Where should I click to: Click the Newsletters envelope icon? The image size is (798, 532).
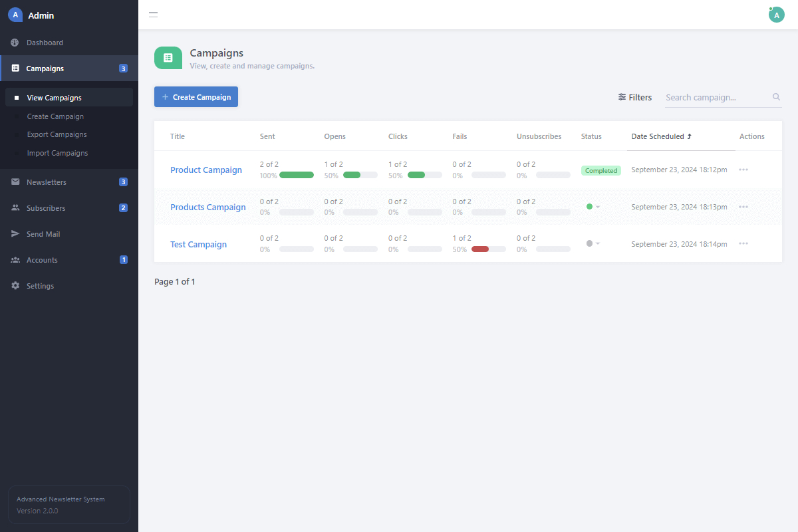(x=15, y=182)
